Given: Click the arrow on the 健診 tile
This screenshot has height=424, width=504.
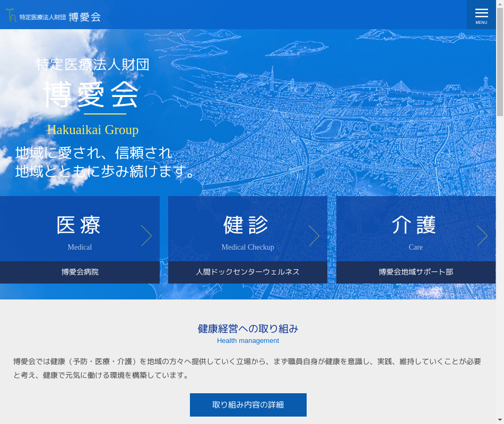Looking at the screenshot, I should point(314,236).
